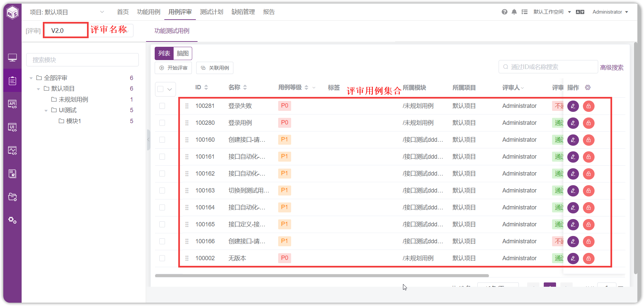Open the API testing sidebar icon
Viewport: 644px width, 306px height.
pos(13,104)
